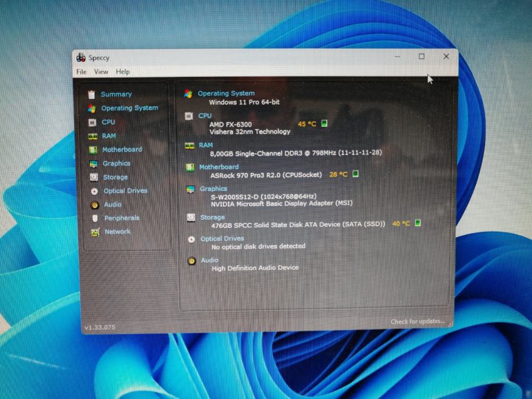Click the Speccy app icon in title bar

coord(80,58)
